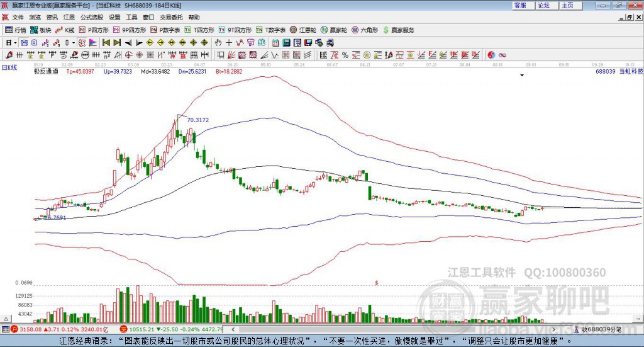Move chart left with black arrow

128,43
